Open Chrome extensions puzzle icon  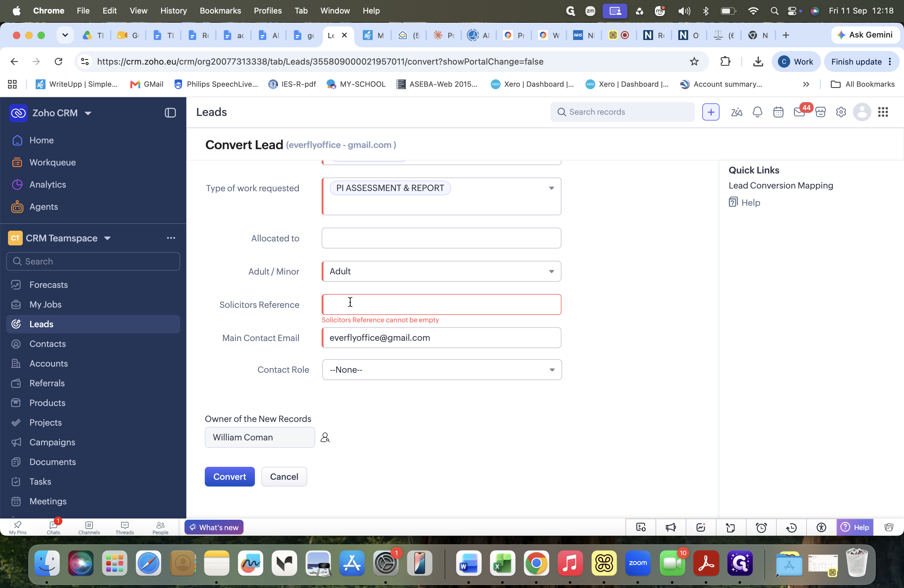coord(725,62)
